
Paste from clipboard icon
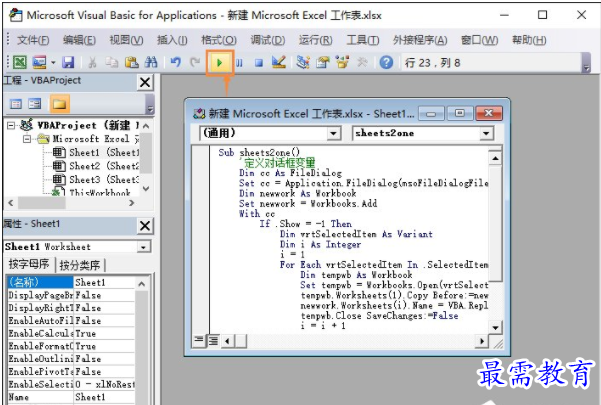pos(131,62)
